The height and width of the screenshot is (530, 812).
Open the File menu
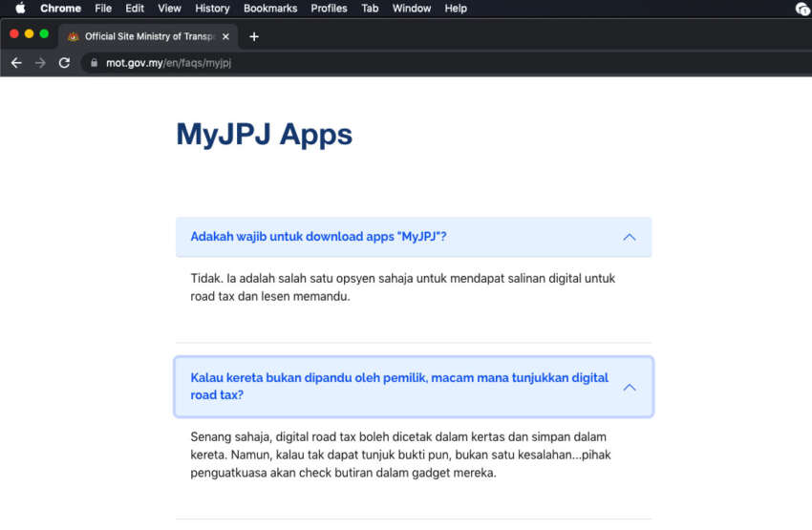103,9
